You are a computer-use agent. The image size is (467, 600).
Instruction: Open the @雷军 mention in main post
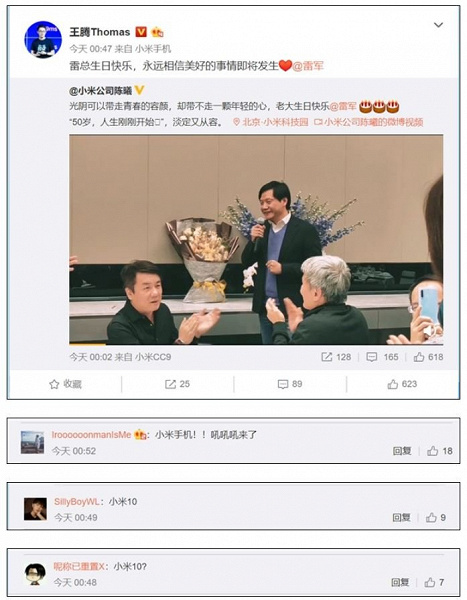(x=308, y=66)
